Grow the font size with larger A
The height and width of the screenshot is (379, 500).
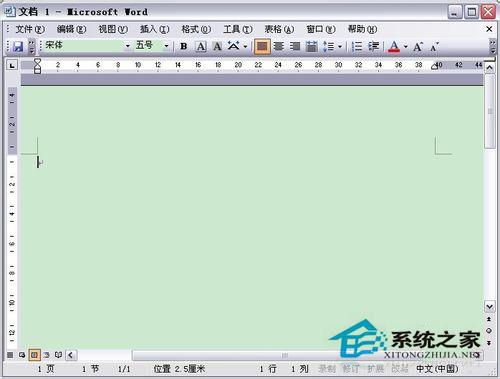point(418,47)
